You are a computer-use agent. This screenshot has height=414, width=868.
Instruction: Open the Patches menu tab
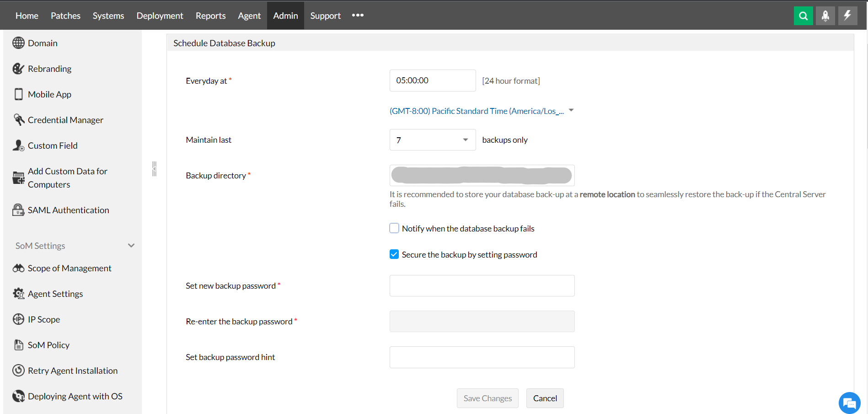[65, 16]
